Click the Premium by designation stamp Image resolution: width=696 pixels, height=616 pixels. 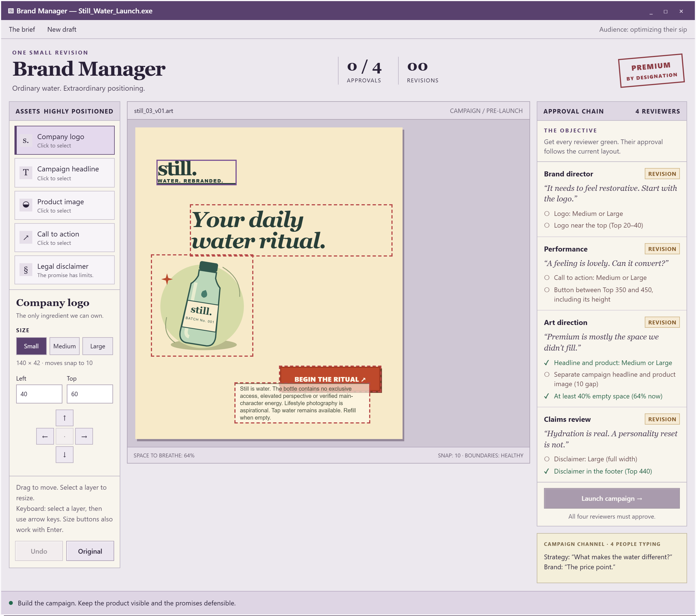(x=651, y=71)
